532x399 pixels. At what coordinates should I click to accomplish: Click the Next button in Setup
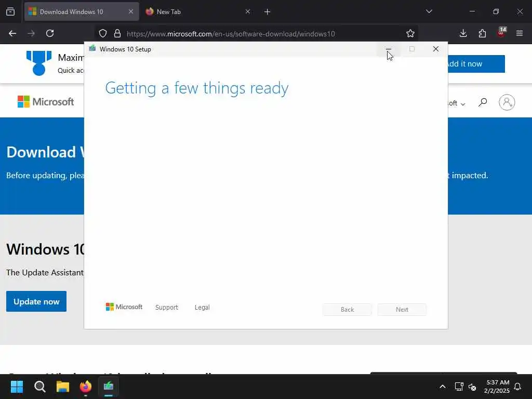[402, 310]
